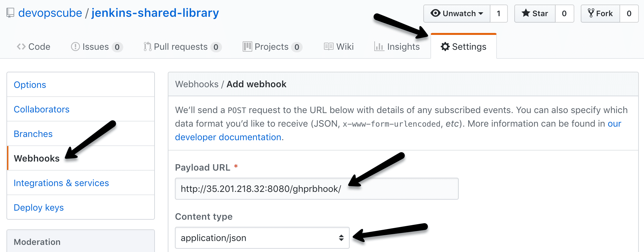Viewport: 644px width, 252px height.
Task: Open the jenkins-shared-library repository link
Action: click(x=155, y=13)
